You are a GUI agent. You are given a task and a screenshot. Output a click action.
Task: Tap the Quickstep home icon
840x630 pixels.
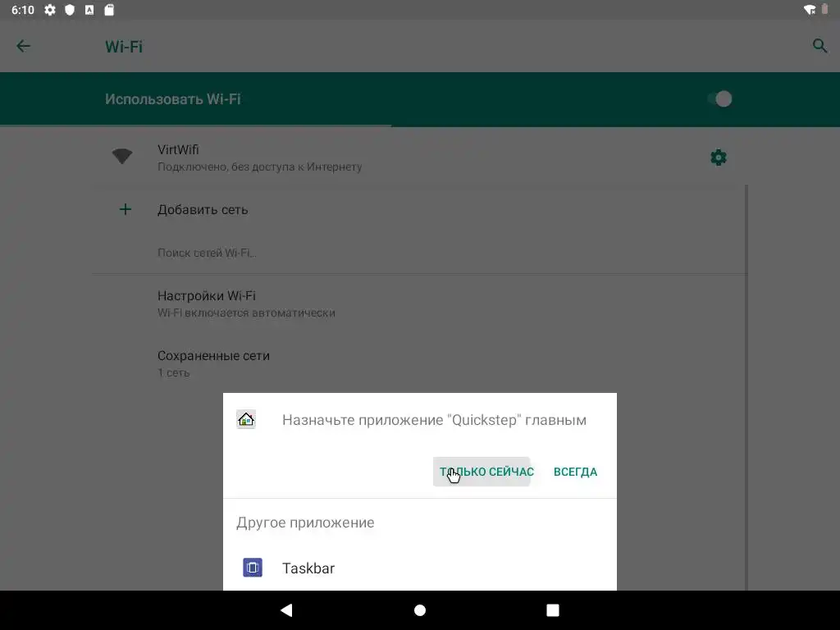click(x=246, y=419)
